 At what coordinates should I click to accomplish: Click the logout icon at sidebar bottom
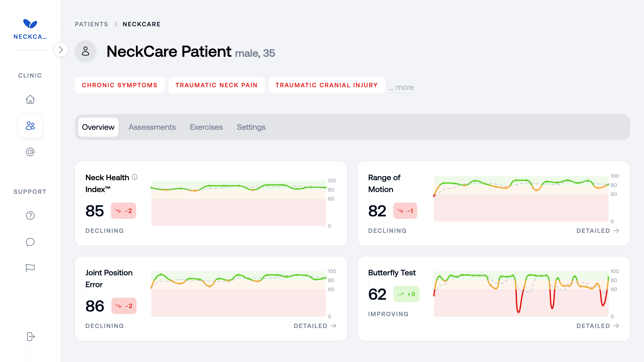[30, 337]
